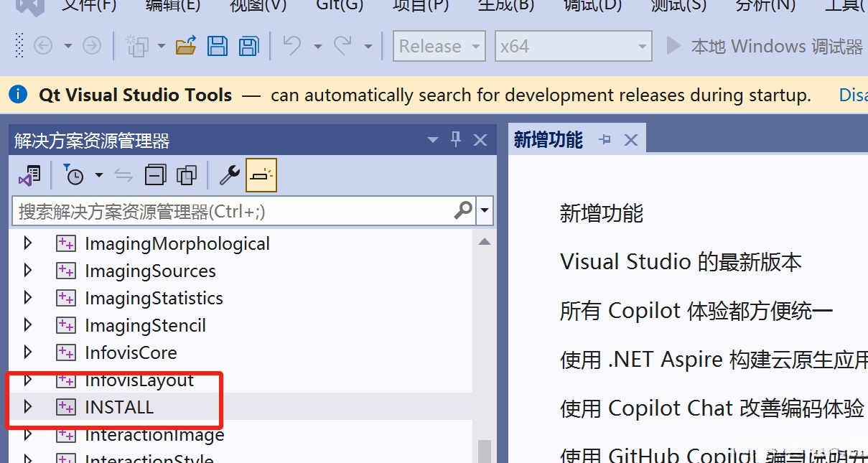The width and height of the screenshot is (868, 463).
Task: Click the Redo arrow icon
Action: coord(342,46)
